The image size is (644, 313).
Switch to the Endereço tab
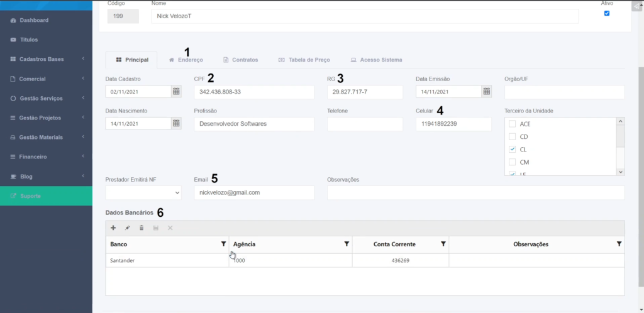[186, 60]
